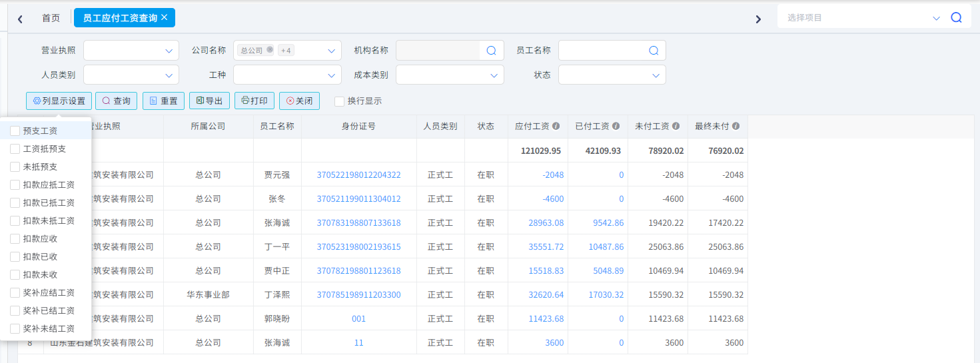Click the search icon in 员工名称 field

coord(654,51)
